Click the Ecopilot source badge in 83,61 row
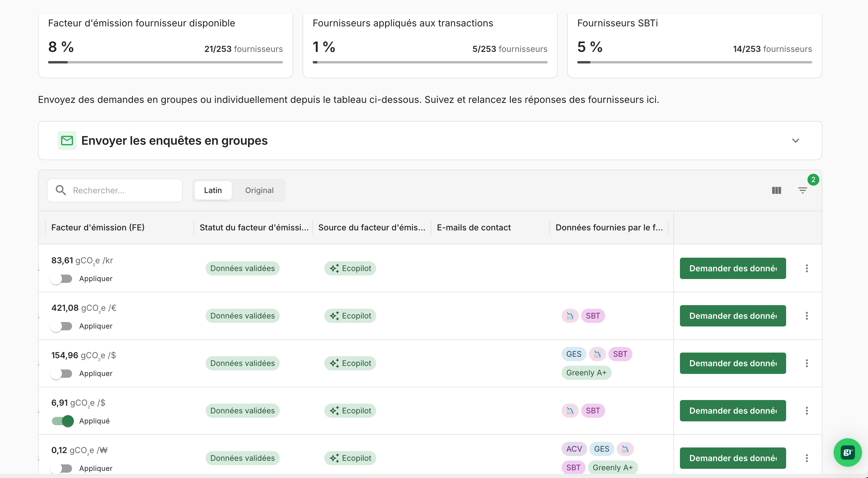 point(350,268)
